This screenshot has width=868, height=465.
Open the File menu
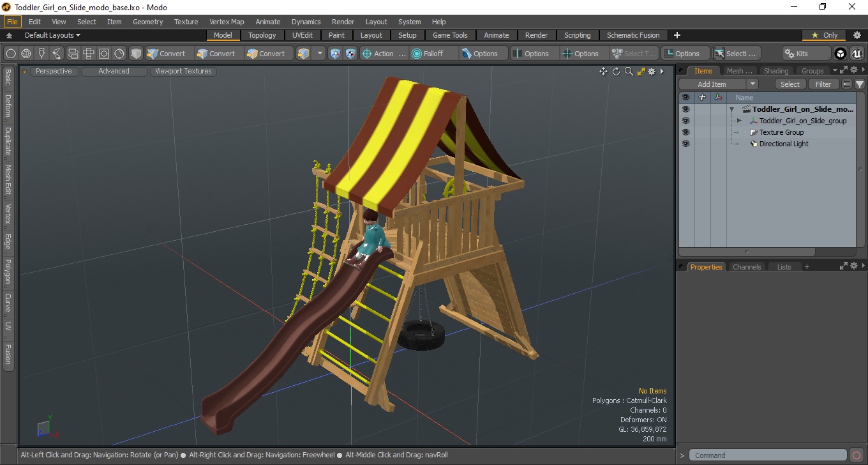tap(13, 22)
